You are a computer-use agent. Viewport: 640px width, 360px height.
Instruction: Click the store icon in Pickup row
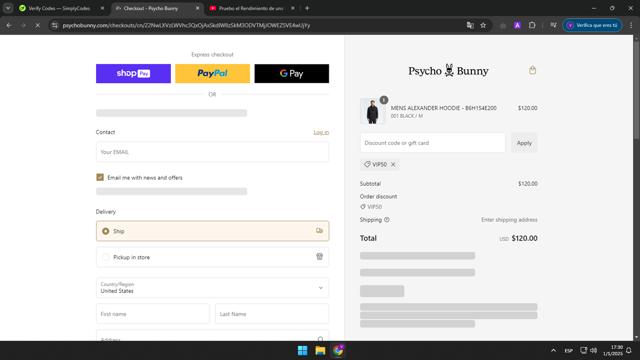[x=319, y=256]
